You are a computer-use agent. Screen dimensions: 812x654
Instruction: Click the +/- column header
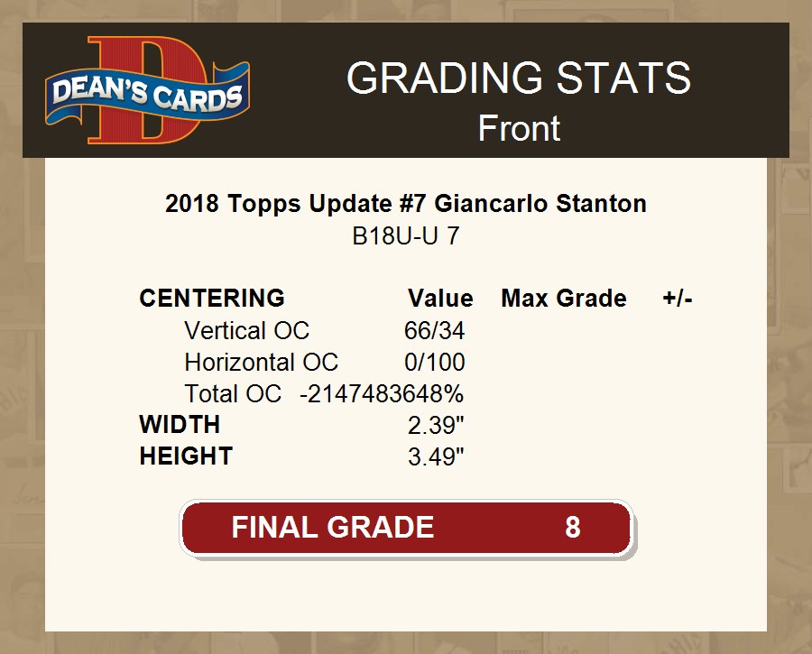click(677, 299)
